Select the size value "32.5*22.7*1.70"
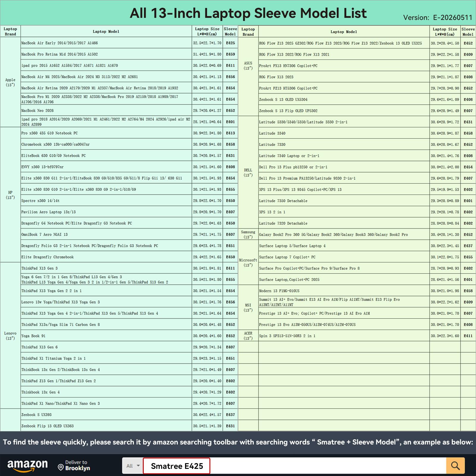The width and height of the screenshot is (476, 476). 207,43
